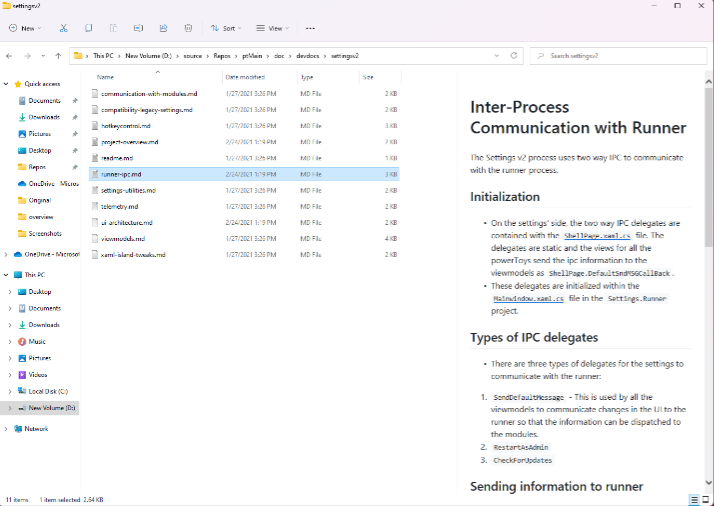Navigate back with the Back arrow
The height and width of the screenshot is (506, 714).
coord(10,56)
